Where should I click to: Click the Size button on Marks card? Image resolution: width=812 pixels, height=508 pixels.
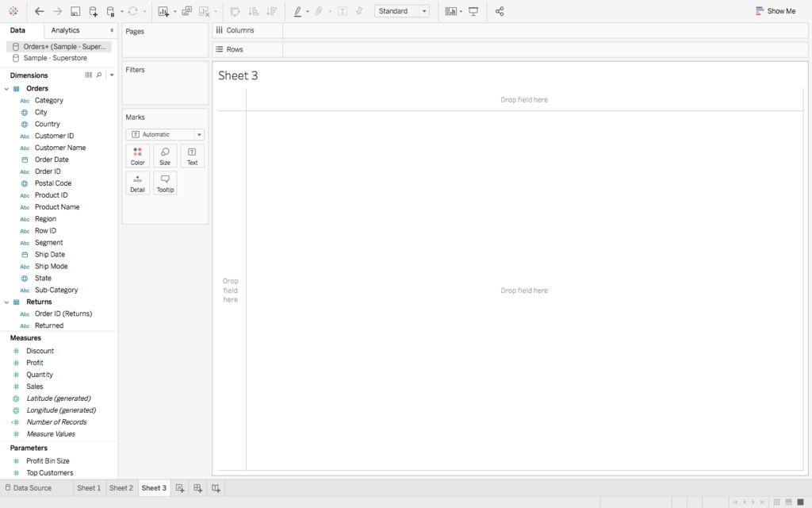click(165, 156)
